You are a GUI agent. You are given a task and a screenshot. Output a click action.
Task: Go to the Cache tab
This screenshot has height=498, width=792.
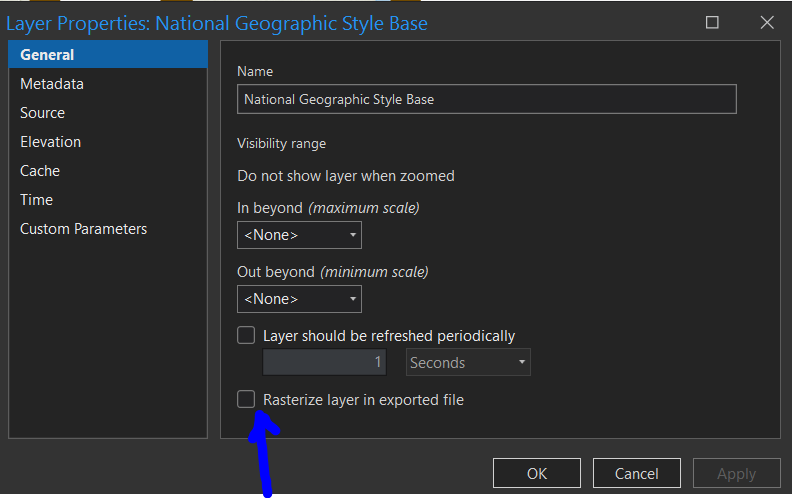(x=40, y=171)
